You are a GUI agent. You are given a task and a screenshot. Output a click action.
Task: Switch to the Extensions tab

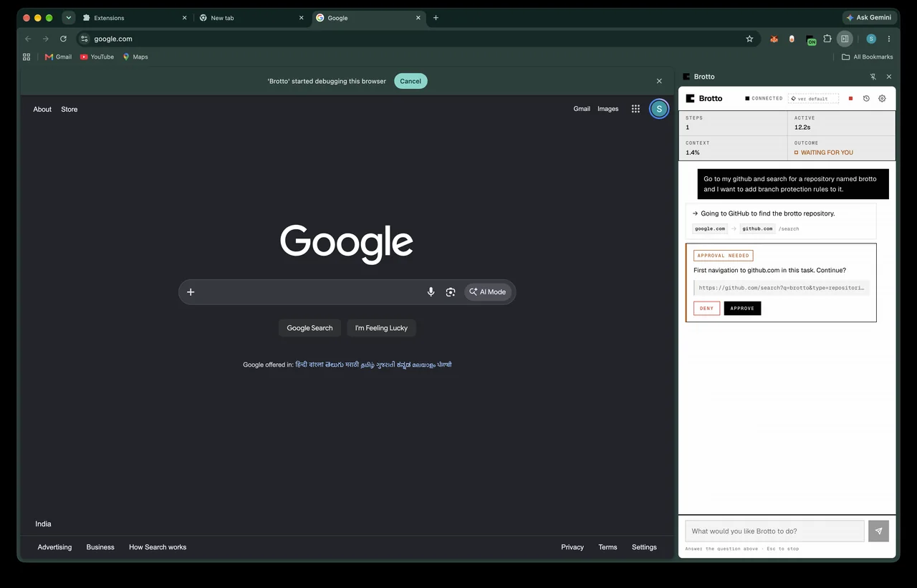click(135, 18)
